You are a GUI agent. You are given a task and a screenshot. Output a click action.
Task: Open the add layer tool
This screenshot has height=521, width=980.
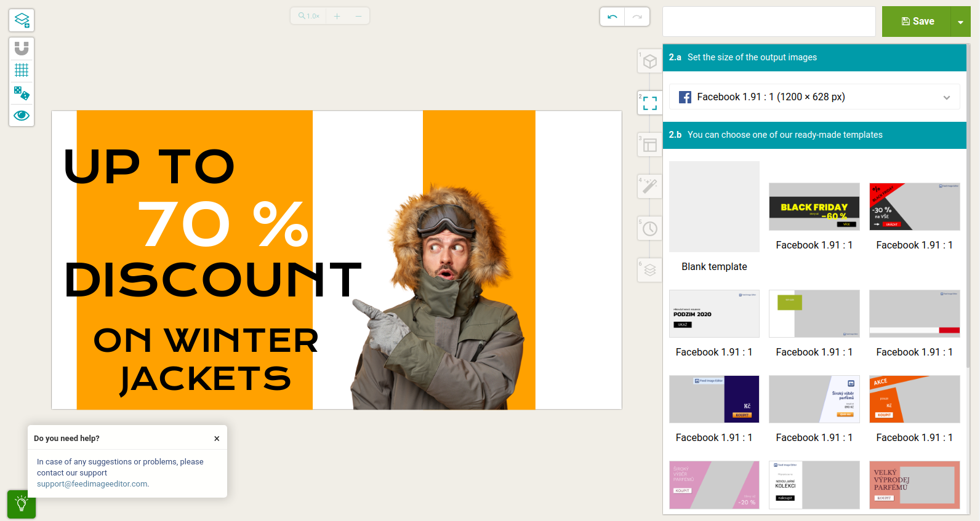22,20
